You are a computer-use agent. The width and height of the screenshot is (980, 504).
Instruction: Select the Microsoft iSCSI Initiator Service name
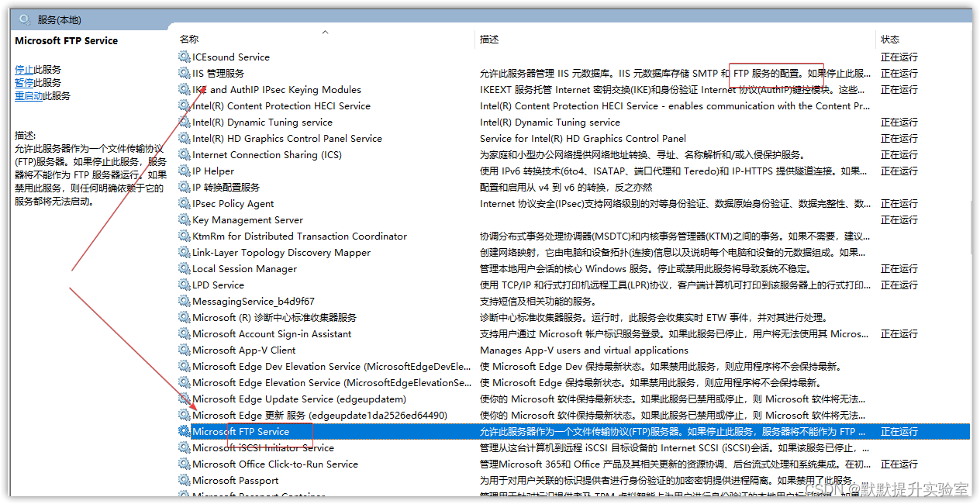tap(263, 447)
